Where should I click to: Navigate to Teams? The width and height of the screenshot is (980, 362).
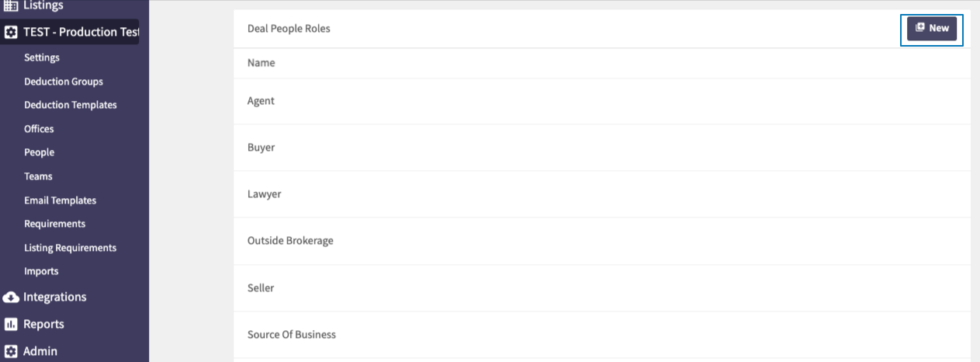click(38, 176)
